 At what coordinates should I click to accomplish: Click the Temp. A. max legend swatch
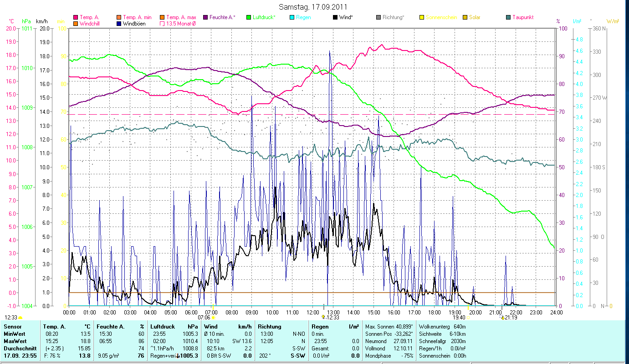click(162, 17)
